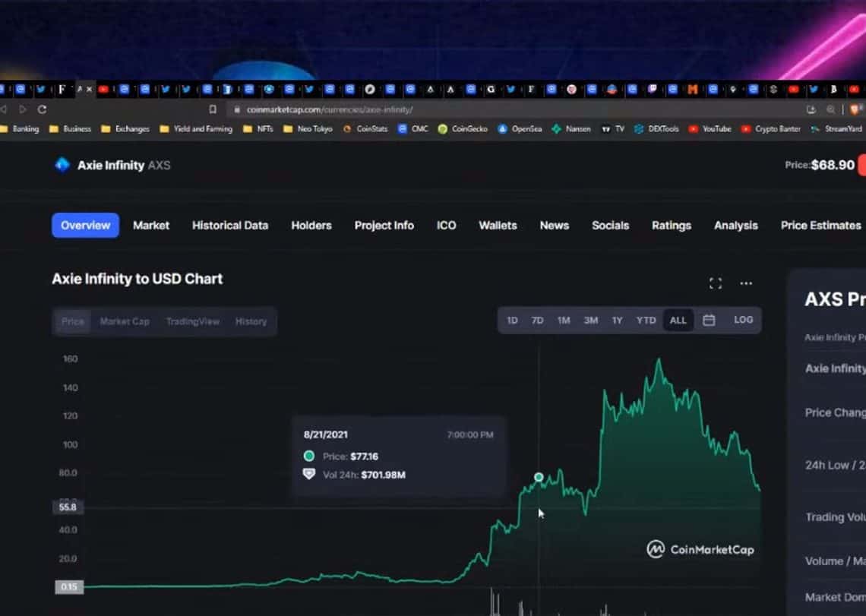The image size is (866, 616).
Task: Open the CMC bookmark
Action: (413, 128)
